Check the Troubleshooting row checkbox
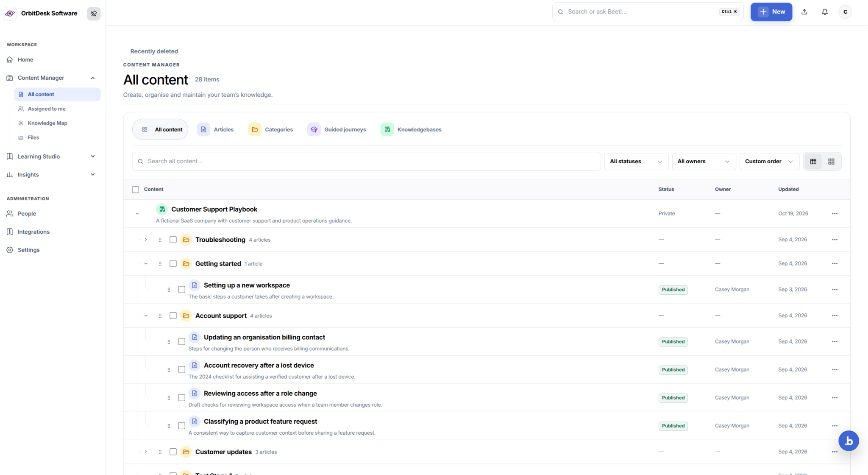The image size is (868, 475). coord(173,240)
